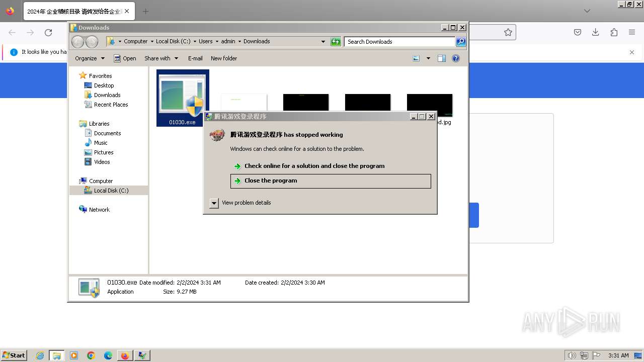
Task: Click the Search Downloads field
Action: click(x=400, y=42)
